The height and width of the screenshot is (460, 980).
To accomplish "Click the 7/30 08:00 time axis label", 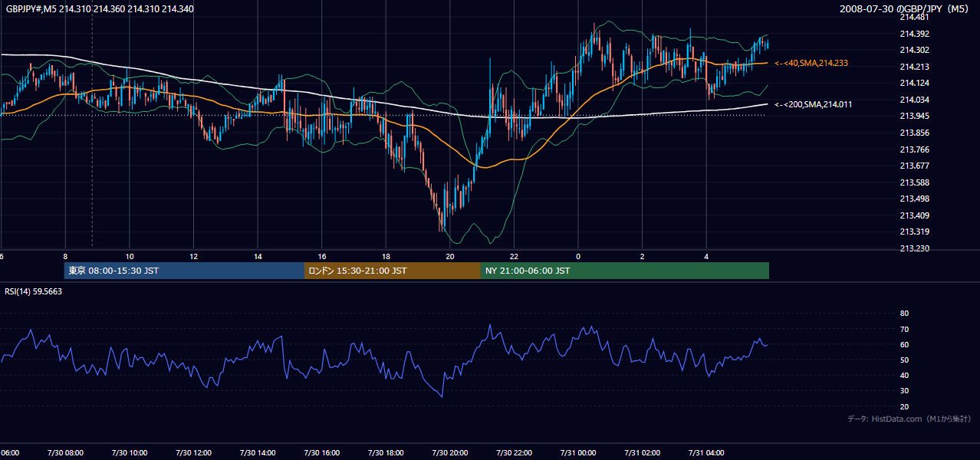I will coord(64,452).
